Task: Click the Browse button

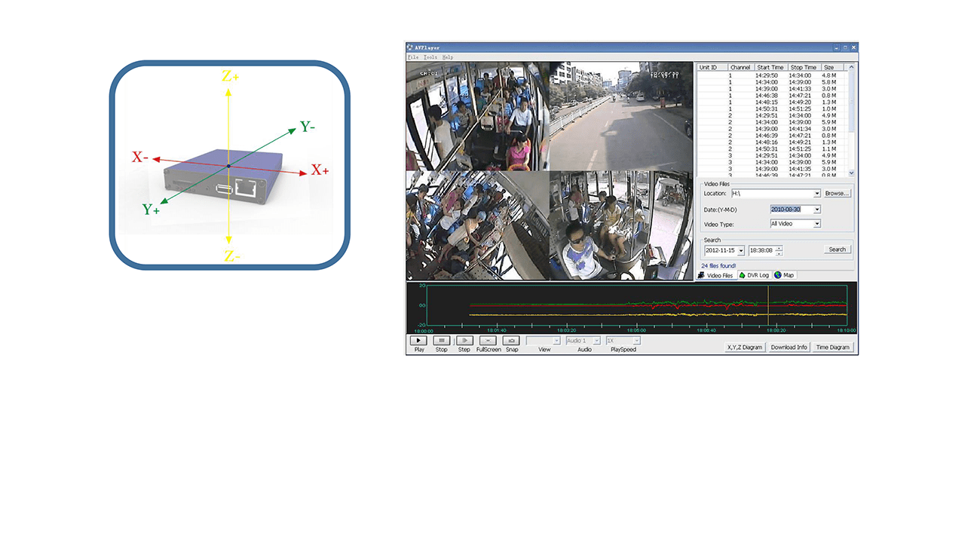Action: click(x=837, y=194)
